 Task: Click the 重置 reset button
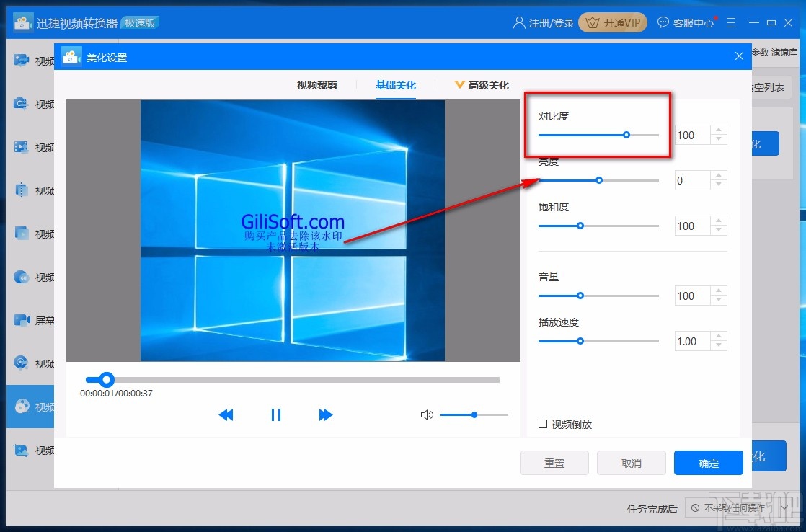click(x=554, y=463)
